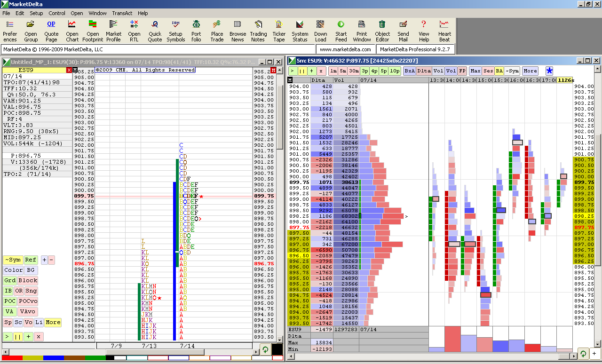Open a chart with Open Chart icon
This screenshot has height=364, width=602.
[72, 30]
